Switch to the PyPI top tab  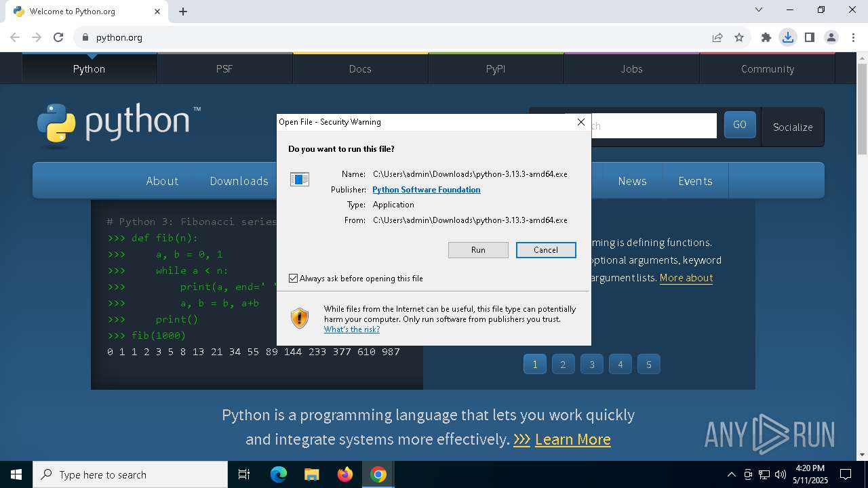(496, 68)
